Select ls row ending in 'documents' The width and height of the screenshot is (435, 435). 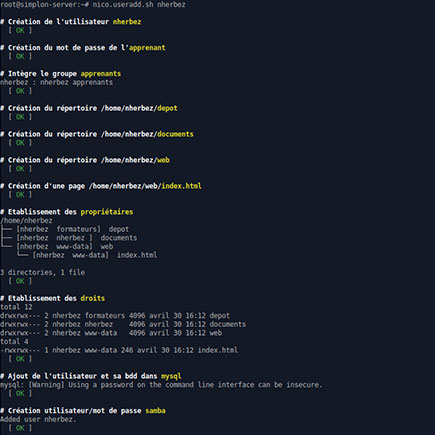coord(123,324)
